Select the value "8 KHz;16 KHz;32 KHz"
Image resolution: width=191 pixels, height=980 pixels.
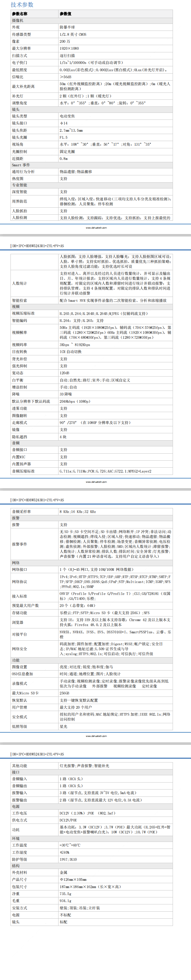tap(78, 512)
